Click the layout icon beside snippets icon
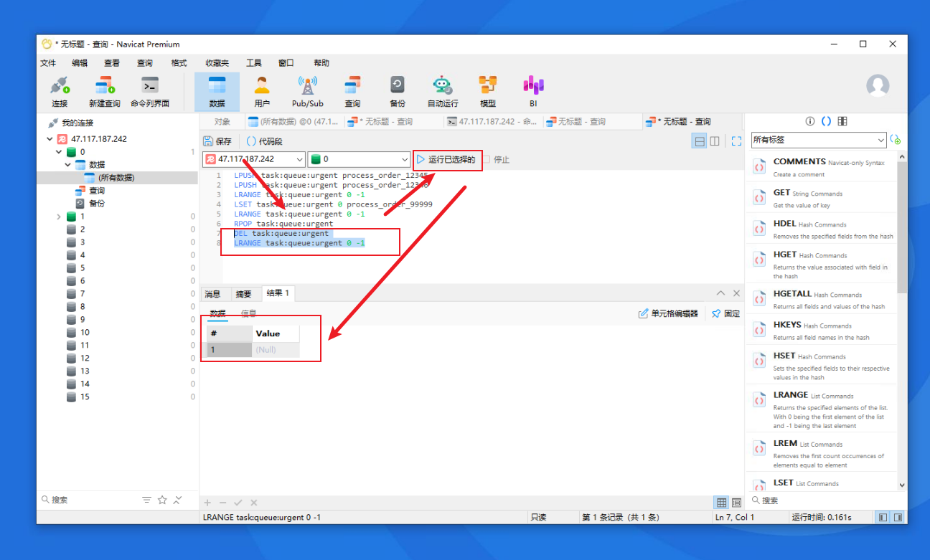 [x=842, y=121]
